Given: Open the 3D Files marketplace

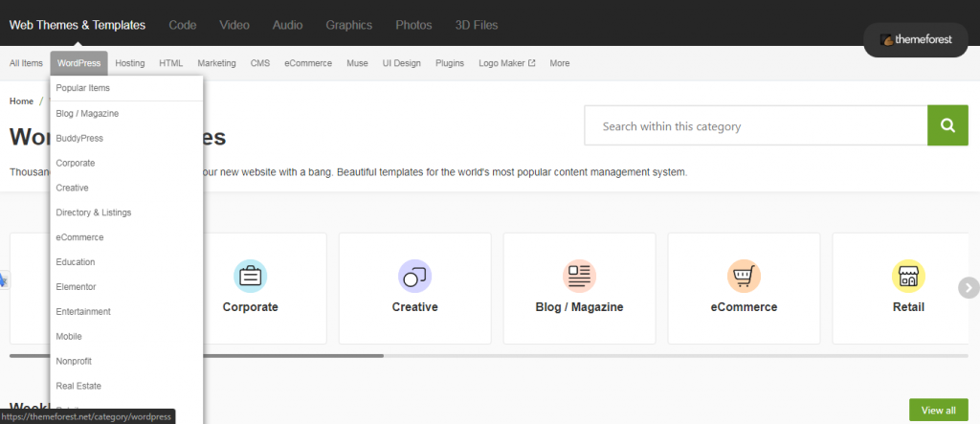Looking at the screenshot, I should [x=477, y=25].
